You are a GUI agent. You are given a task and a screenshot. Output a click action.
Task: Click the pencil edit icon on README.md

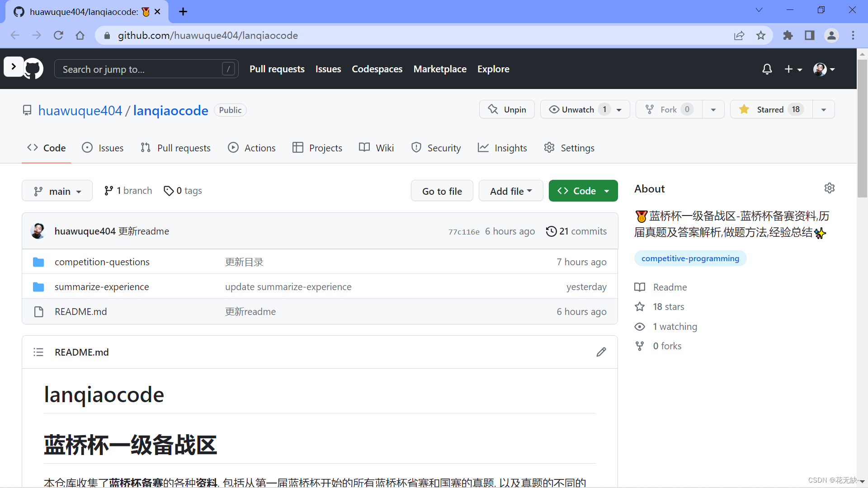[601, 352]
